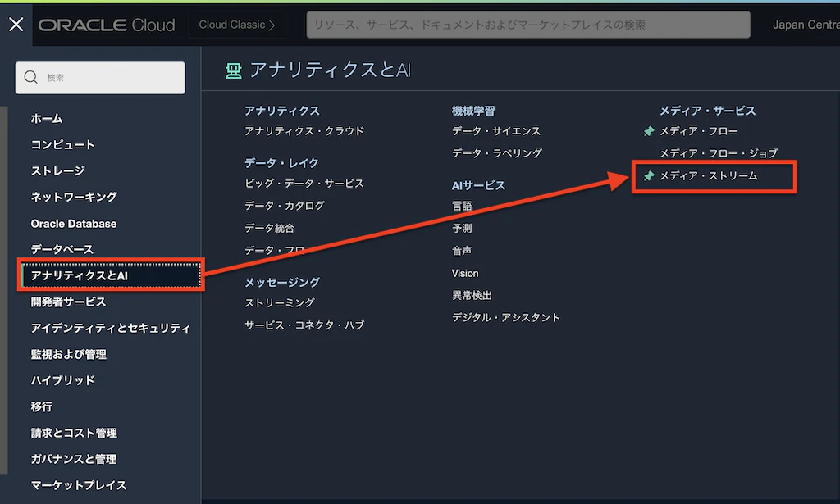Open ストリーミング link
This screenshot has height=504, width=840.
(280, 303)
